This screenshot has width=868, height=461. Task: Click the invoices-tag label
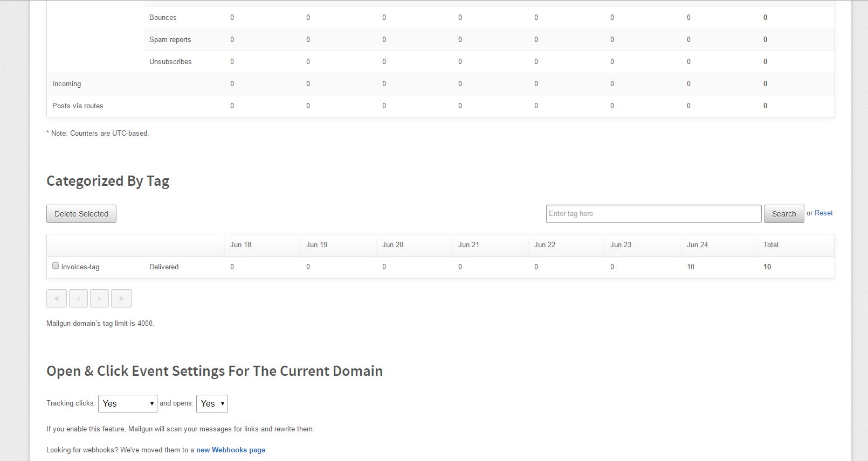(80, 267)
